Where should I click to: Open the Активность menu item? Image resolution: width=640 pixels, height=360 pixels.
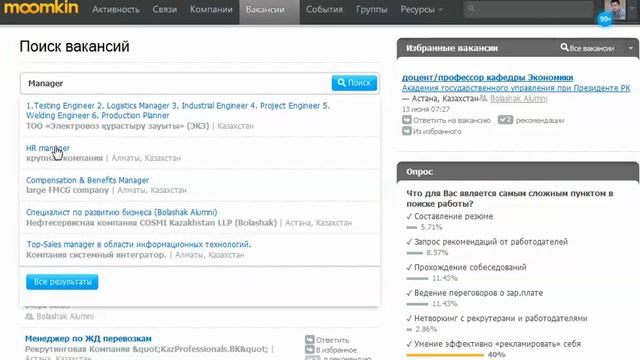tap(116, 9)
